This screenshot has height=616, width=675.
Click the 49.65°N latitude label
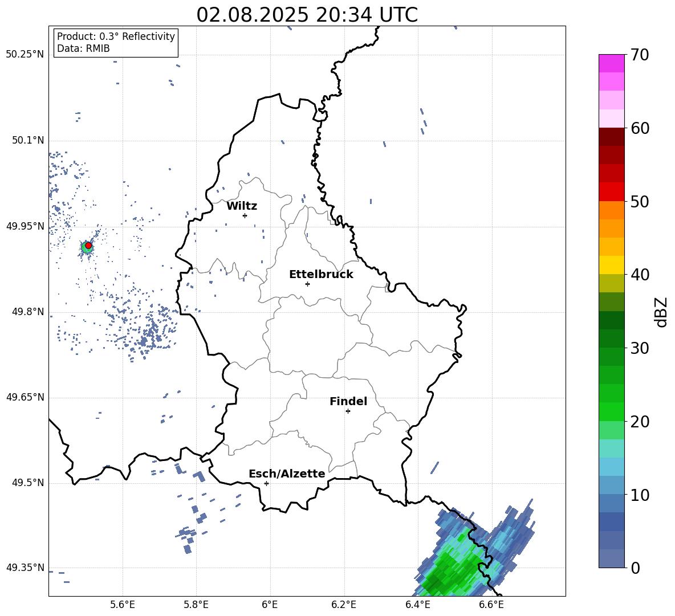pos(25,397)
